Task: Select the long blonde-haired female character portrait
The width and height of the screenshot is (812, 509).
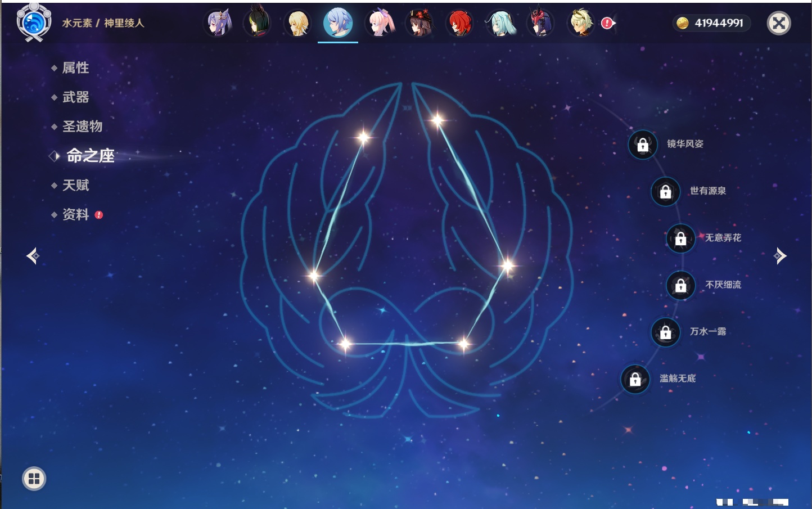Action: (x=297, y=23)
